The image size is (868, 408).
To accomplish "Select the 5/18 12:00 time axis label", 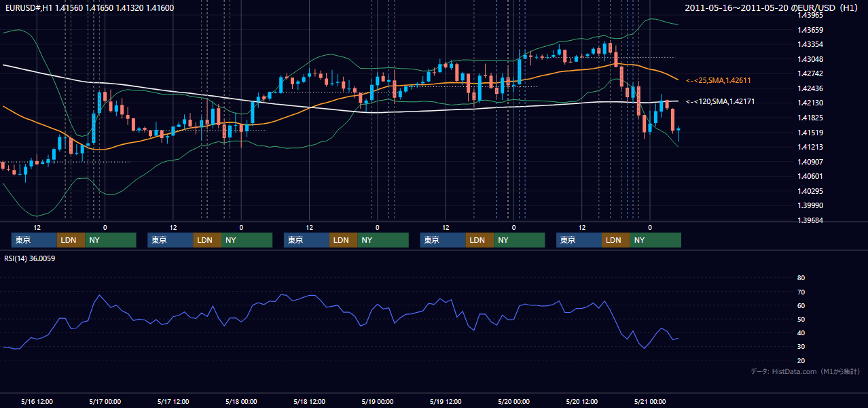I will pos(309,401).
